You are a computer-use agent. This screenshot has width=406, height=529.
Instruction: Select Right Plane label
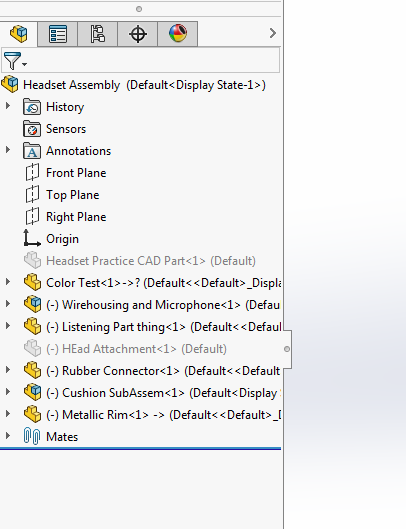coord(76,217)
